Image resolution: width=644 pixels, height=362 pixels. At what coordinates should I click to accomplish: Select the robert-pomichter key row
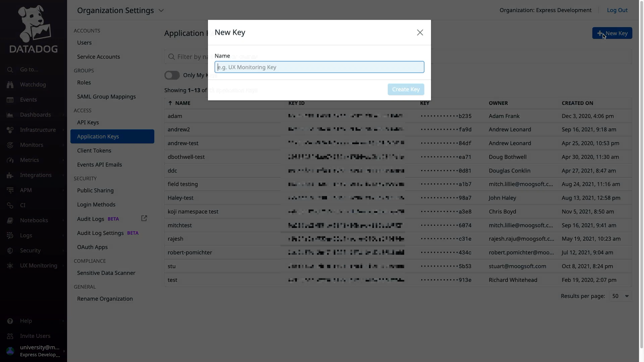point(398,253)
